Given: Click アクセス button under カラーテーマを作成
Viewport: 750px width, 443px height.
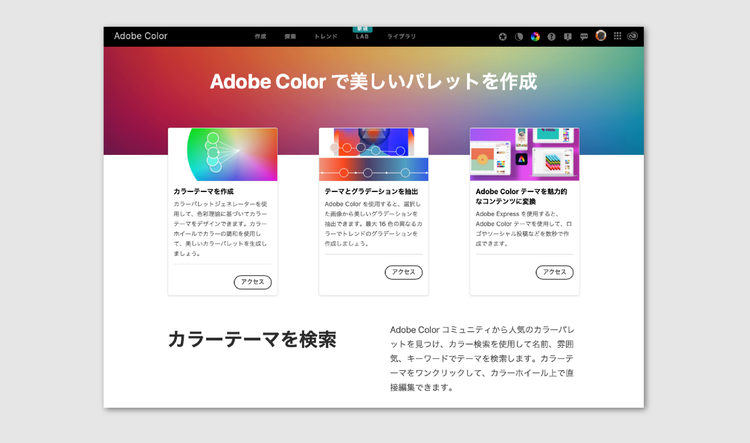Looking at the screenshot, I should (x=253, y=282).
